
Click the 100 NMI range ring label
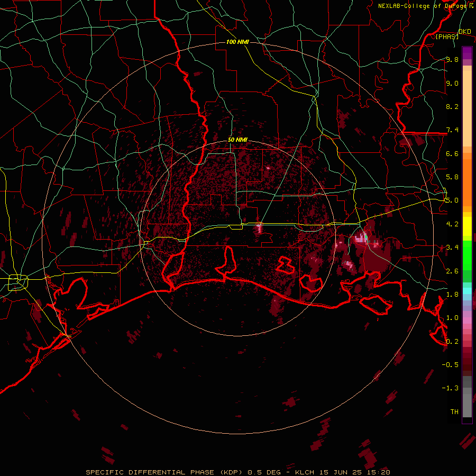click(x=237, y=42)
